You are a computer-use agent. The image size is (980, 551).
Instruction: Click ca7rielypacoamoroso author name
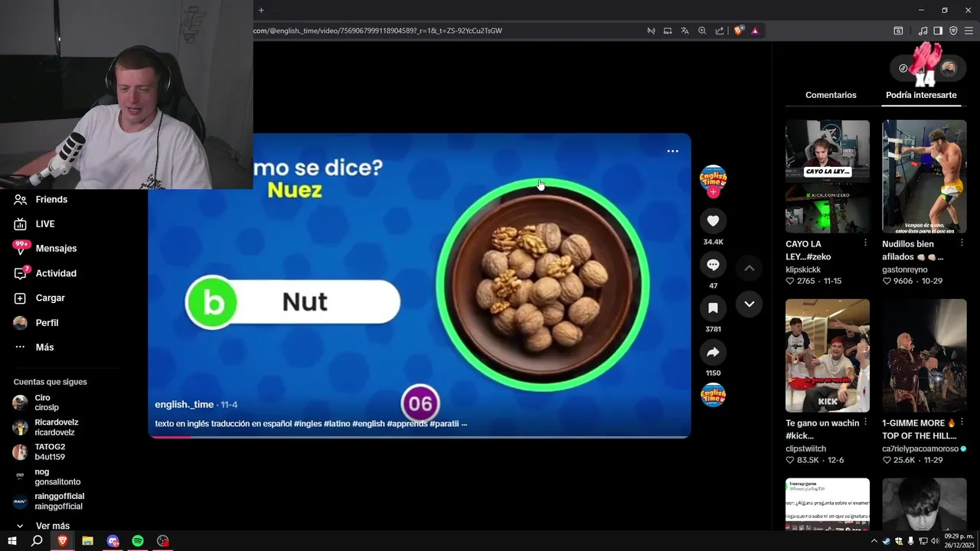pos(920,449)
